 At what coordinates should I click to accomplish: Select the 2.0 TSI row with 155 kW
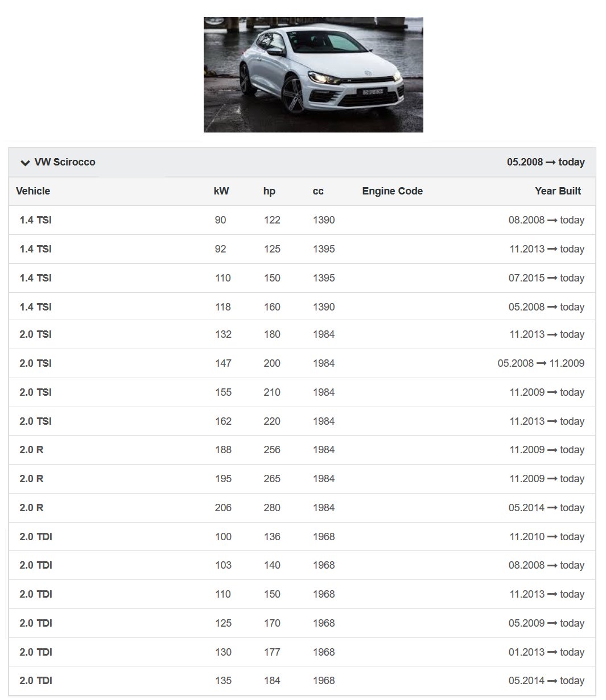tap(302, 392)
